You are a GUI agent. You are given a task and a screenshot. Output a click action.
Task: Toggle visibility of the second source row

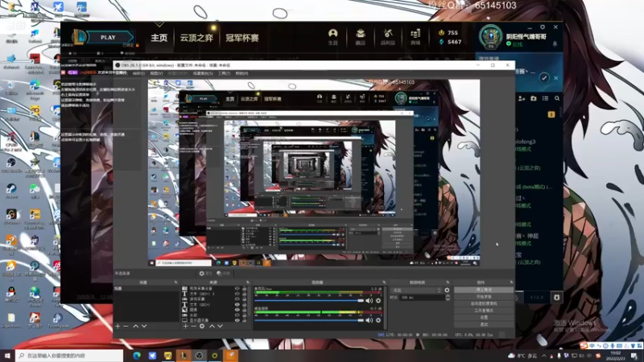[237, 294]
